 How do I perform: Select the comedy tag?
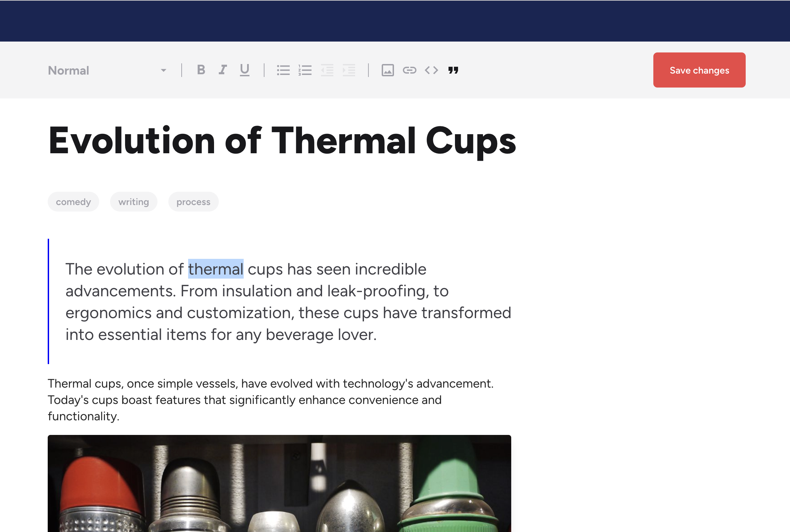73,202
